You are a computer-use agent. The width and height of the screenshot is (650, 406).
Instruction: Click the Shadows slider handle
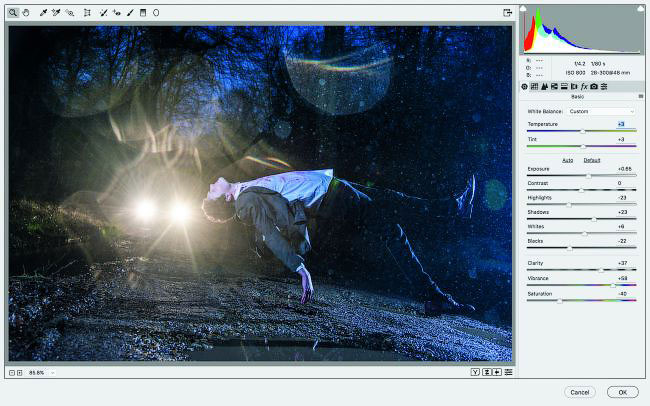pyautogui.click(x=594, y=219)
